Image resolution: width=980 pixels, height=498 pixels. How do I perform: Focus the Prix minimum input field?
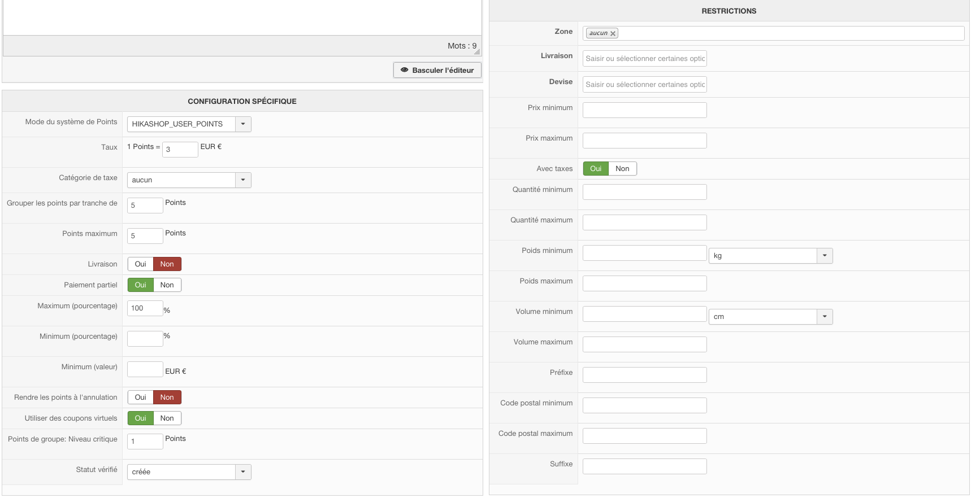point(644,110)
